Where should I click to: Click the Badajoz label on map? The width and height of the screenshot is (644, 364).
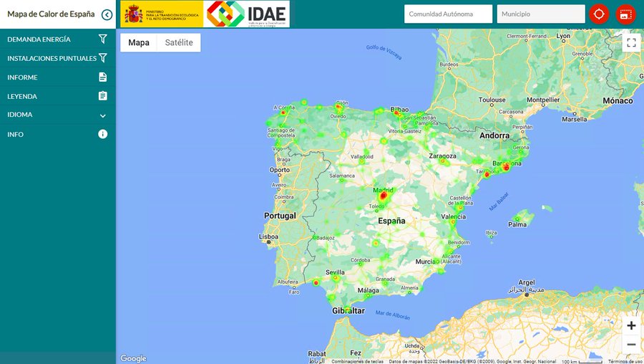(x=326, y=238)
